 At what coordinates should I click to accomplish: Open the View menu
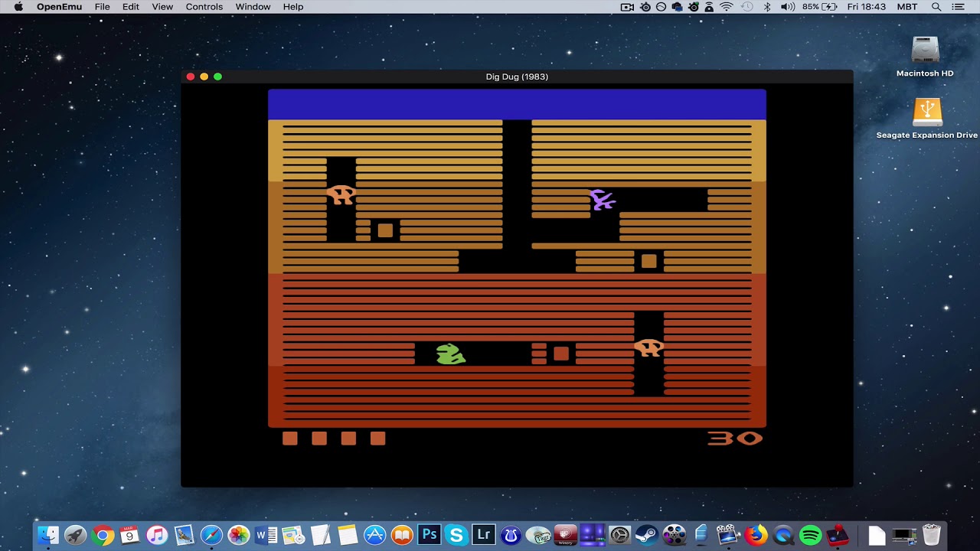coord(162,7)
